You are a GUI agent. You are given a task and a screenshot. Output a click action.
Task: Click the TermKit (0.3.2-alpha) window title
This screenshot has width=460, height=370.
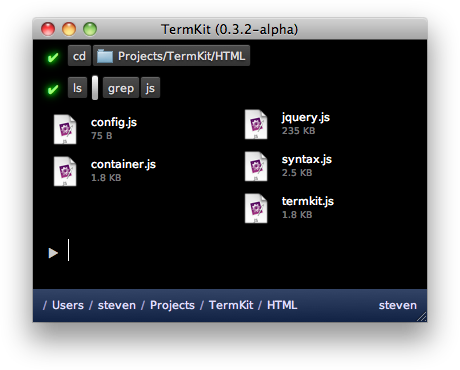(229, 29)
